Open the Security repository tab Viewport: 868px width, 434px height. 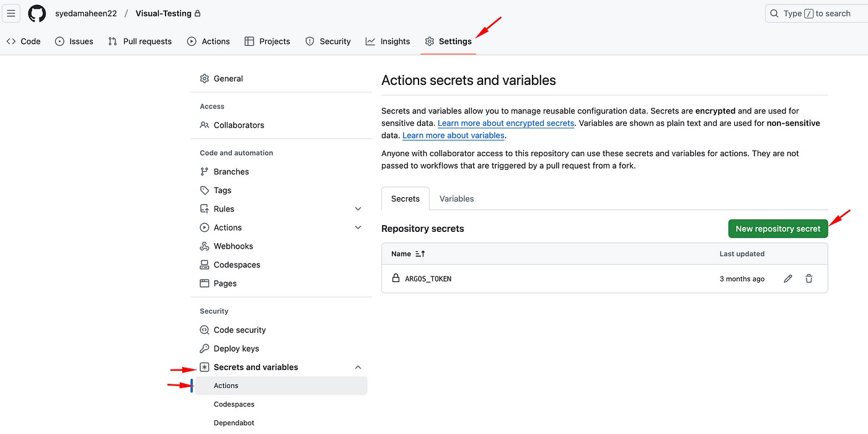[328, 42]
